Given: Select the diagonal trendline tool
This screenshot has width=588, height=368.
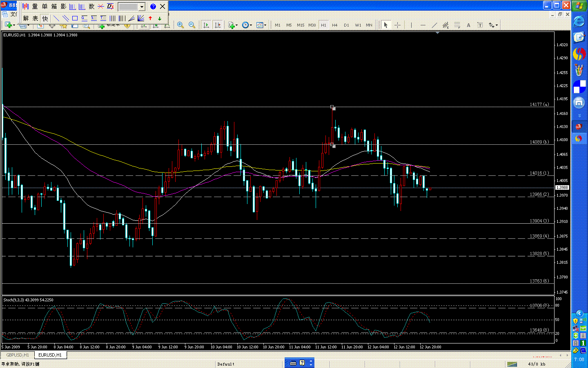Looking at the screenshot, I should point(434,25).
